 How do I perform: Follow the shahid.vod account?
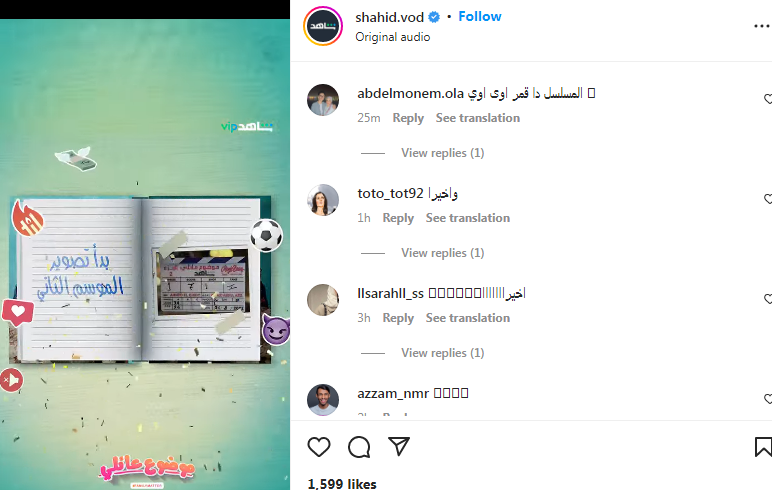click(x=480, y=17)
